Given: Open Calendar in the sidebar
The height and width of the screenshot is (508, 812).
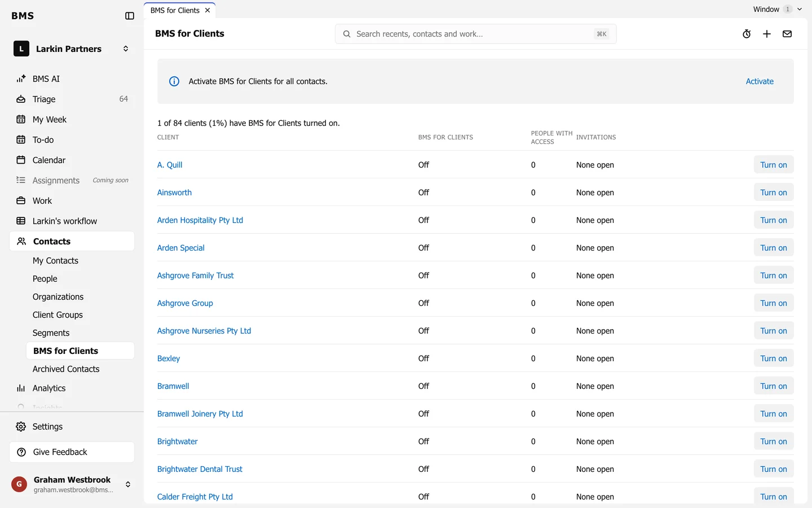Looking at the screenshot, I should (72, 160).
